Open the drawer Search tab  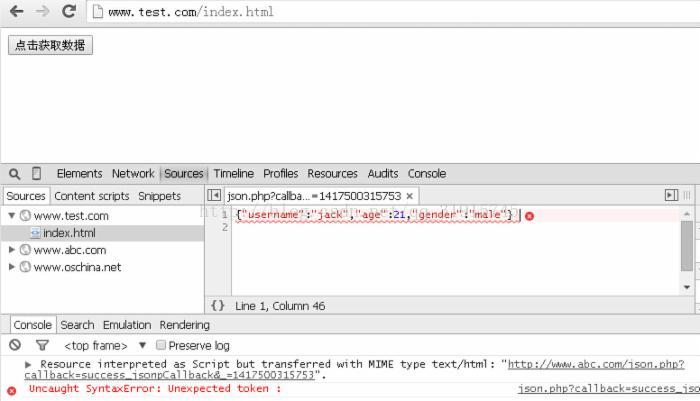(x=77, y=325)
